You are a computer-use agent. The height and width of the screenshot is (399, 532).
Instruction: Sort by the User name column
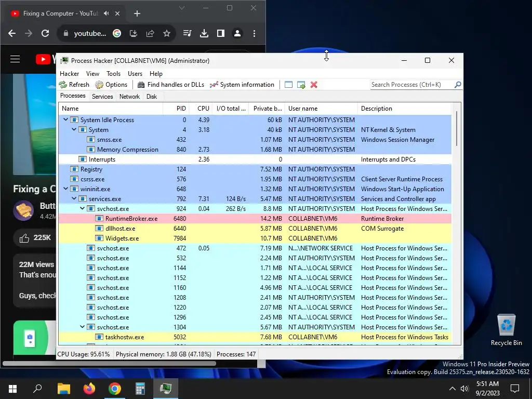pyautogui.click(x=321, y=109)
